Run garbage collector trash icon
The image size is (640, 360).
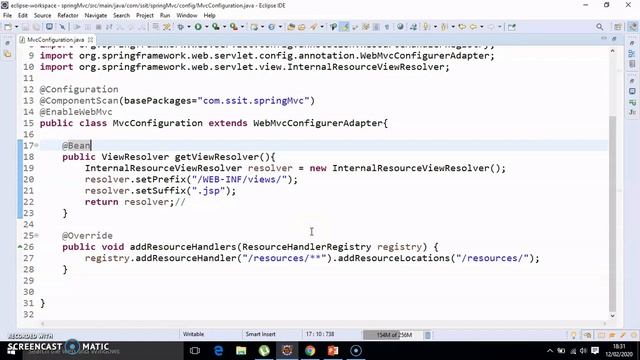tap(427, 335)
